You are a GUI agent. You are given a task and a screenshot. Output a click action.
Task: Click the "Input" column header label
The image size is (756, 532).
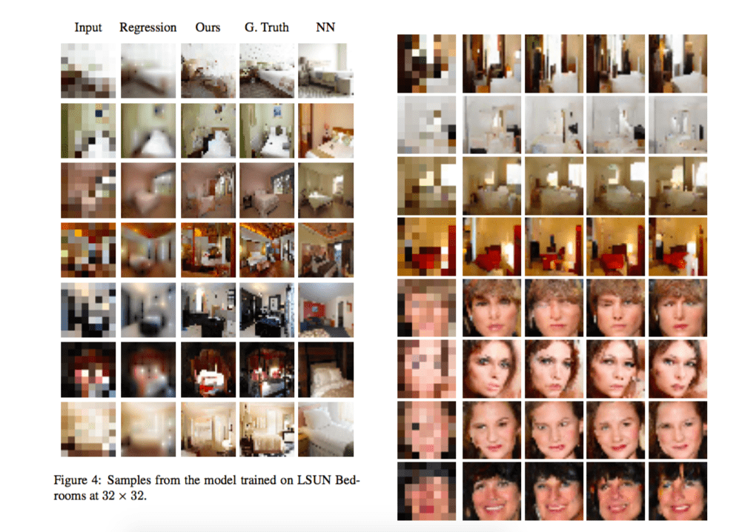(x=87, y=27)
